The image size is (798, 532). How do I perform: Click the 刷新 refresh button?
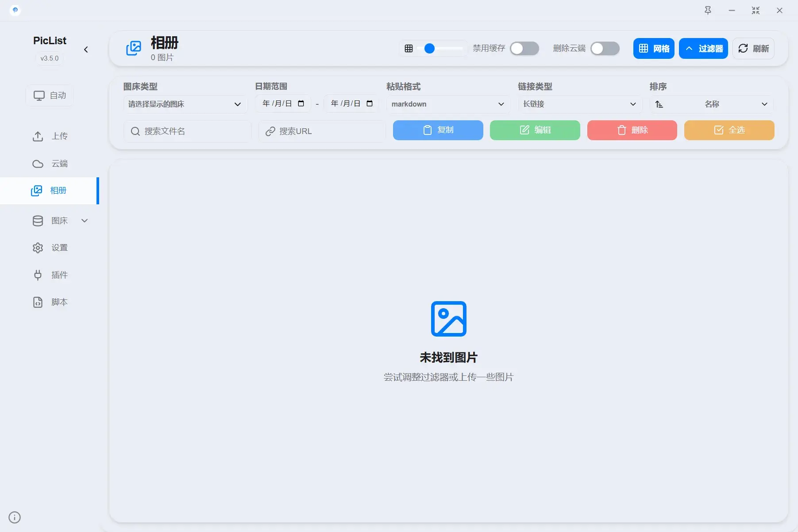coord(753,49)
